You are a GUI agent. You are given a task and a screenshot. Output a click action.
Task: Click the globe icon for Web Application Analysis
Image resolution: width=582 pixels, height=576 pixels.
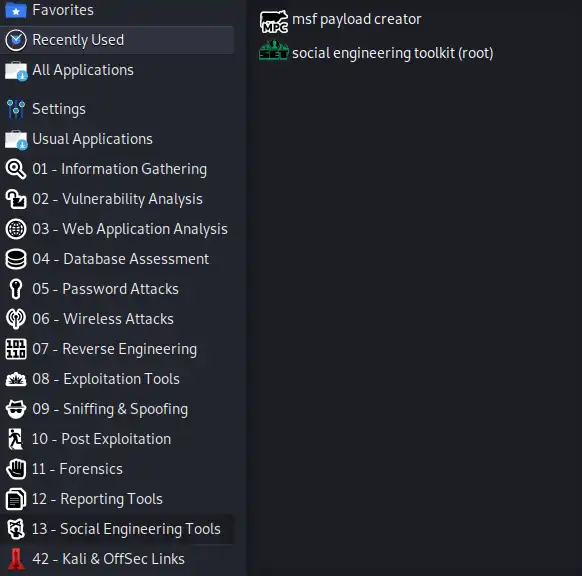[16, 229]
